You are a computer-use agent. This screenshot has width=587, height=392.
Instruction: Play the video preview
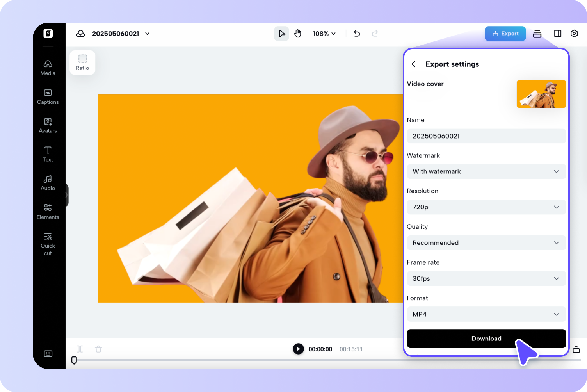click(298, 349)
